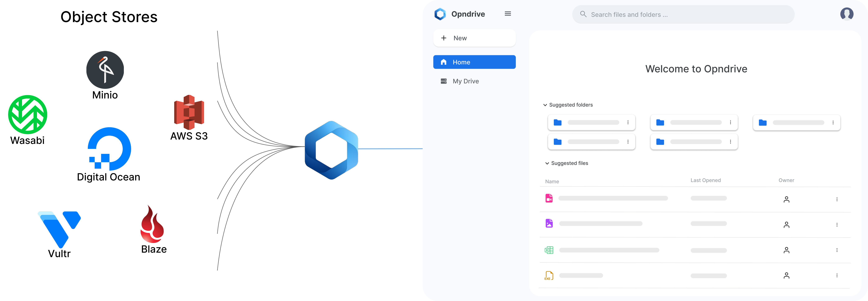Click the Blaze flame logo
This screenshot has width=868, height=301.
152,224
